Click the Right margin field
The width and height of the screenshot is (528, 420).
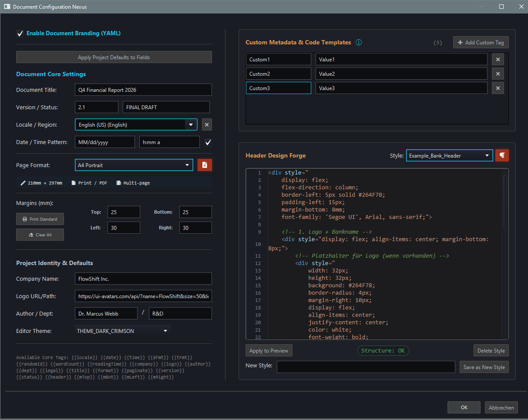(x=195, y=228)
